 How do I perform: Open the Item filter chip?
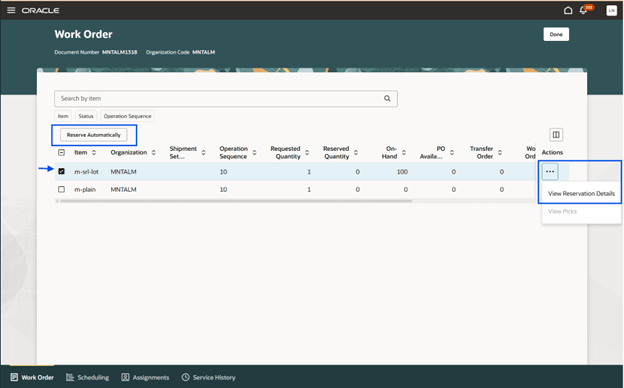click(x=63, y=116)
